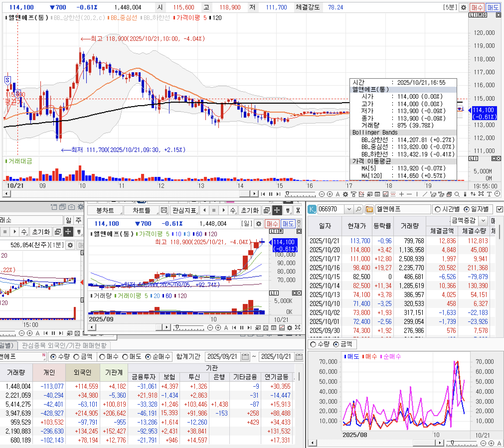The width and height of the screenshot is (504, 448).
Task: Click the 초기화 button on daily chart toolbar
Action: [250, 211]
